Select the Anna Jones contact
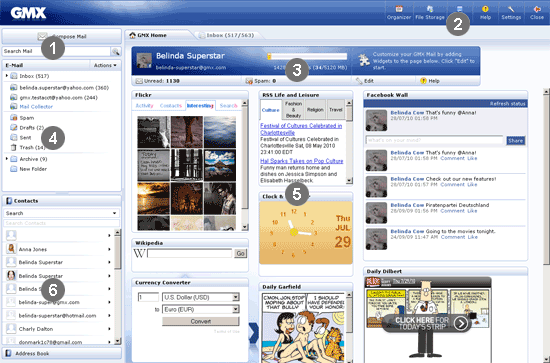The height and width of the screenshot is (363, 550). [58, 249]
